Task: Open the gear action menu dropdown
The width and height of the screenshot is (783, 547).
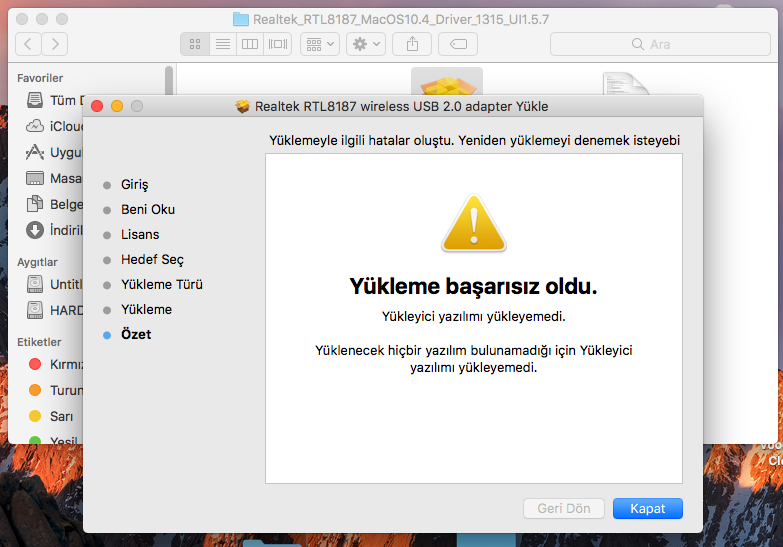Action: coord(366,44)
